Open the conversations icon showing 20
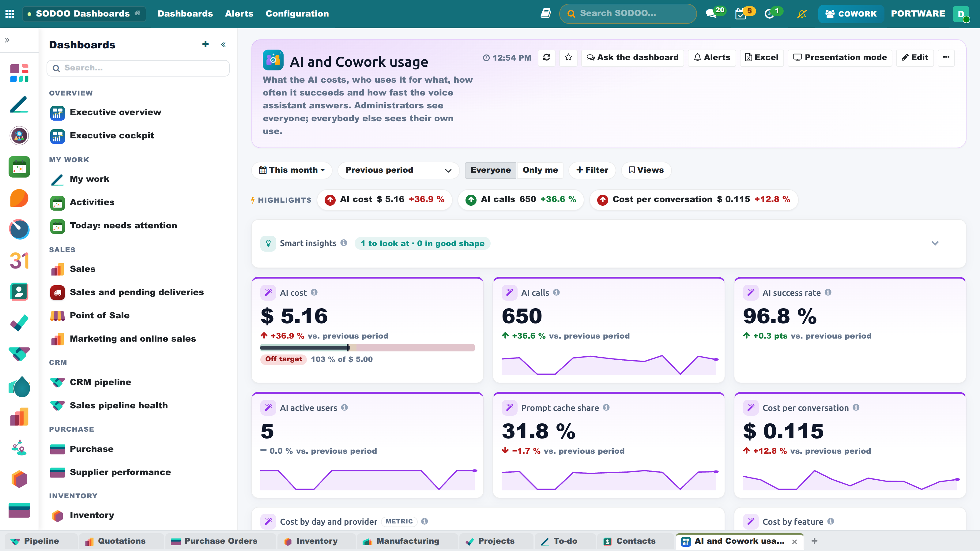 pos(714,14)
